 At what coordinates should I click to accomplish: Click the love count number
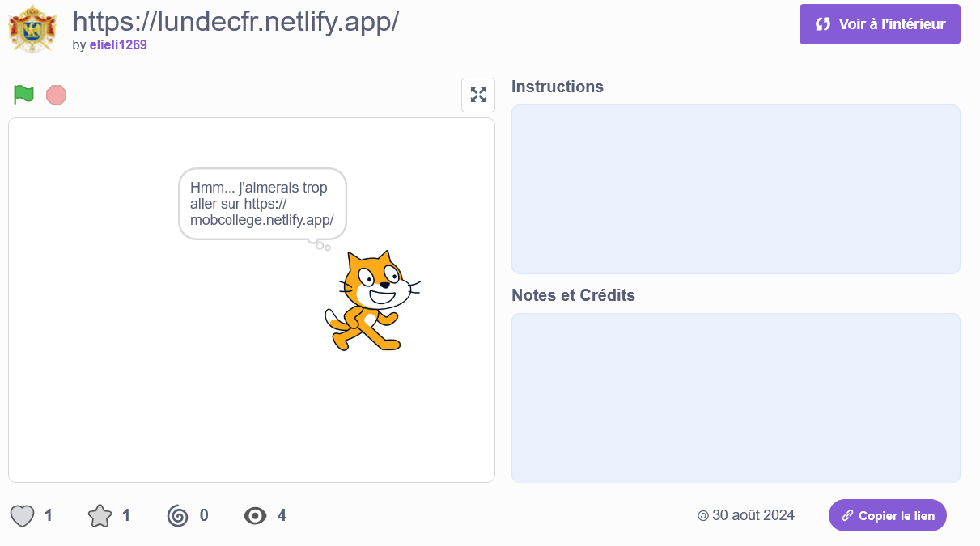(x=49, y=515)
